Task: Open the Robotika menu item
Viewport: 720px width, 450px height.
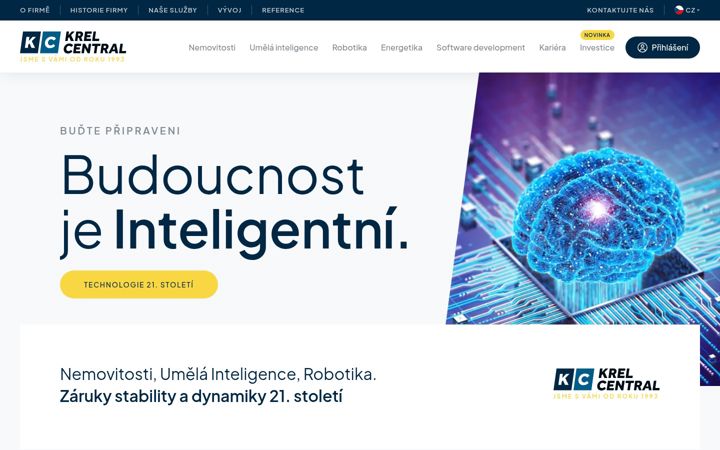Action: [x=349, y=48]
